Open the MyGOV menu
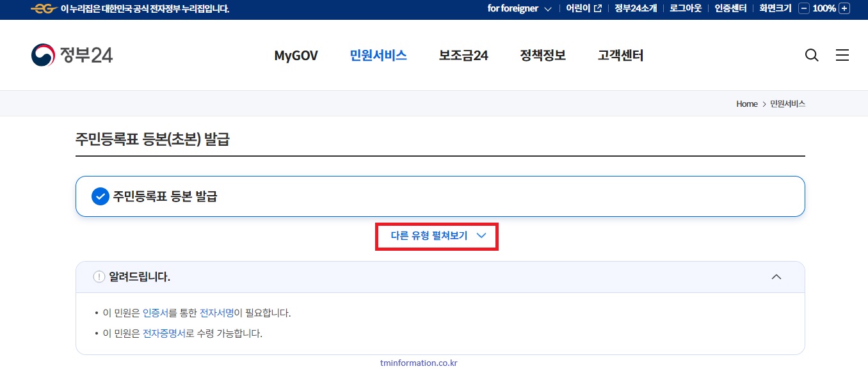Image resolution: width=868 pixels, height=371 pixels. click(296, 56)
